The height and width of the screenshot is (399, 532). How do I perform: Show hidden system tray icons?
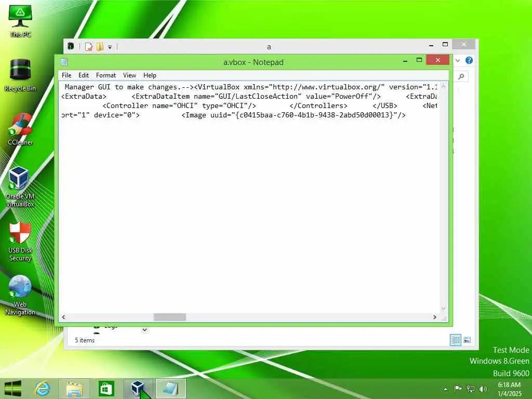tap(445, 389)
